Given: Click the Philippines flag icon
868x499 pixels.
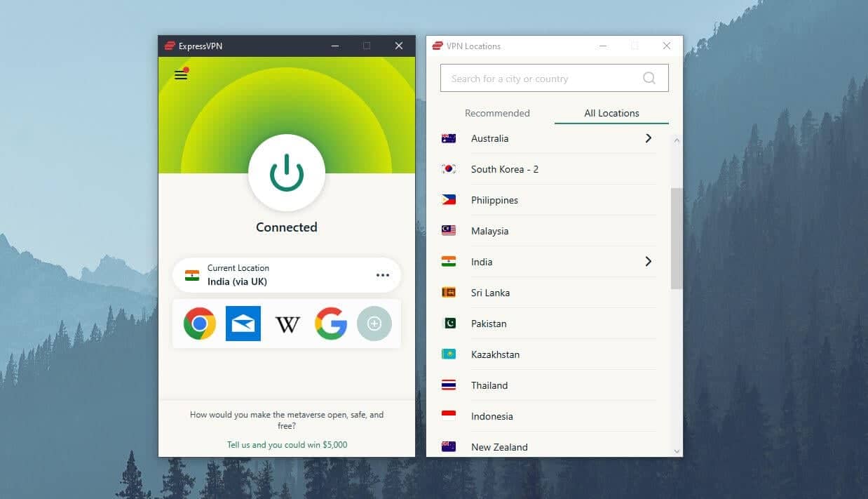Looking at the screenshot, I should pos(449,200).
